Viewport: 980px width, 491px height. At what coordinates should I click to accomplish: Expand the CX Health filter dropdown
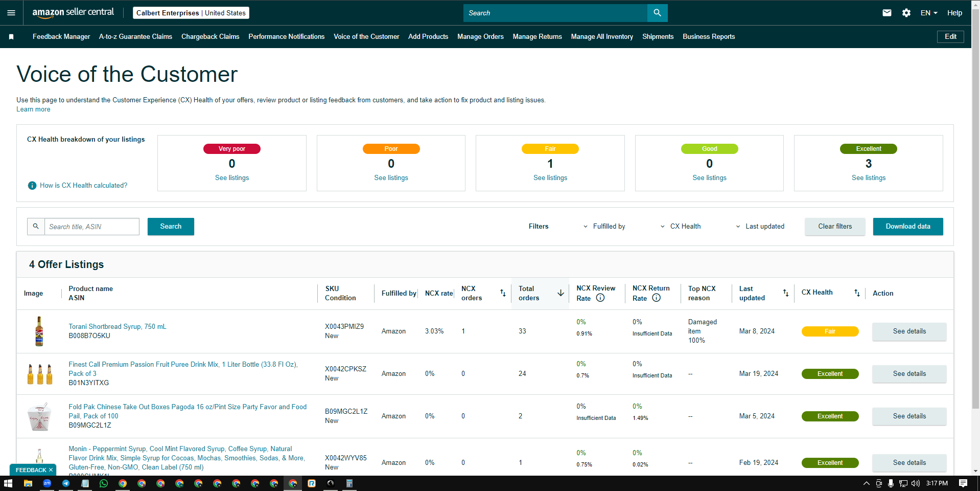pyautogui.click(x=681, y=227)
